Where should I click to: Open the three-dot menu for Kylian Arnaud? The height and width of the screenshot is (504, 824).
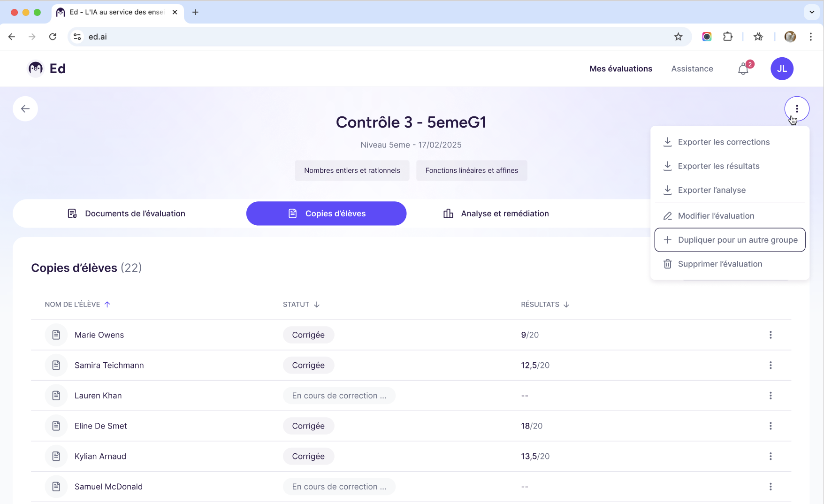click(771, 456)
